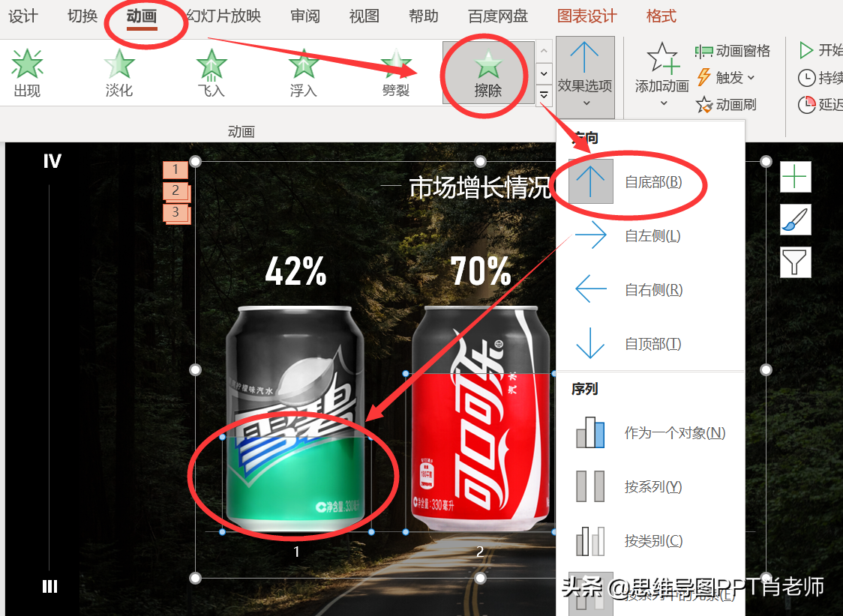Screen dimensions: 843x616
Task: Switch to the 格式 ribbon tab
Action: pos(661,16)
